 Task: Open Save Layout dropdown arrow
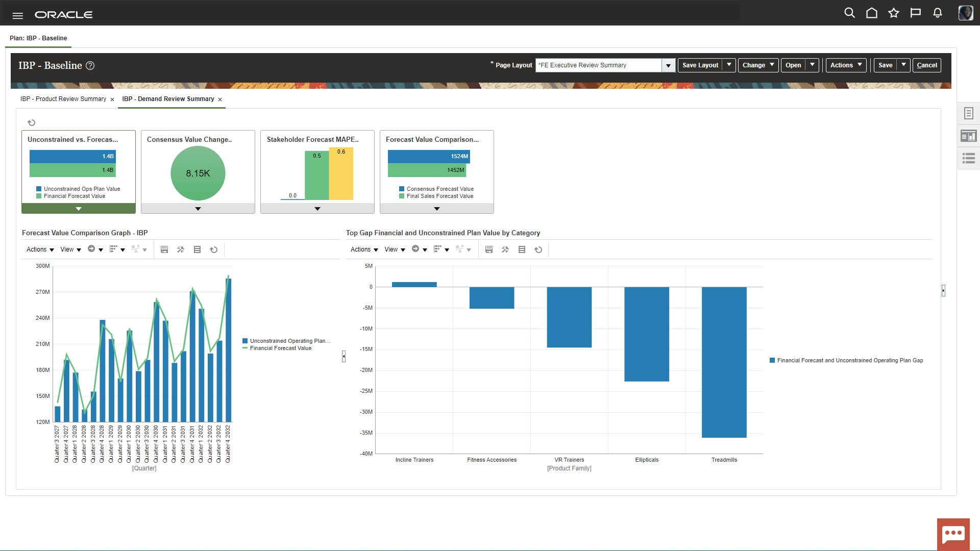point(729,65)
